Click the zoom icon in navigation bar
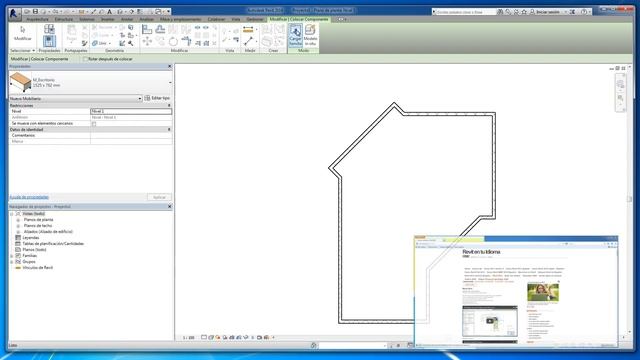This screenshot has height=360, width=640. pos(620,98)
